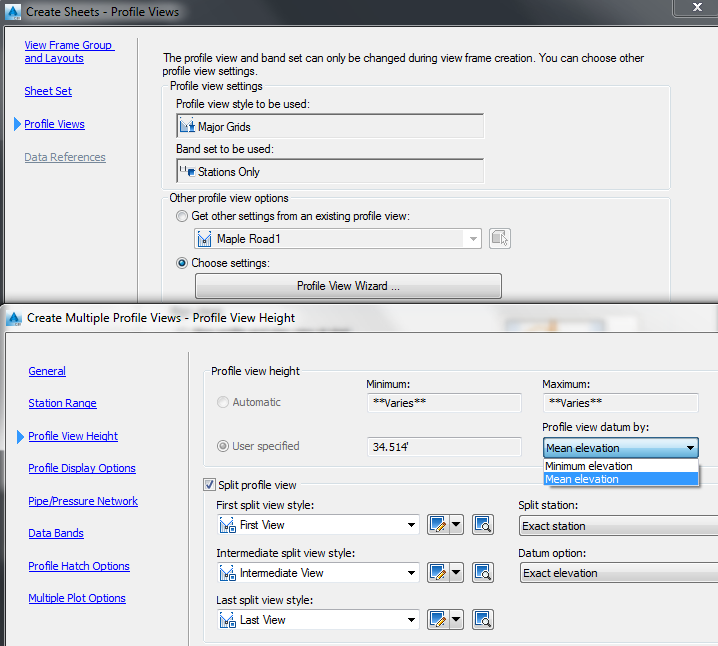Click edit icon for Last split view style
Screen dimensions: 718x646
438,620
